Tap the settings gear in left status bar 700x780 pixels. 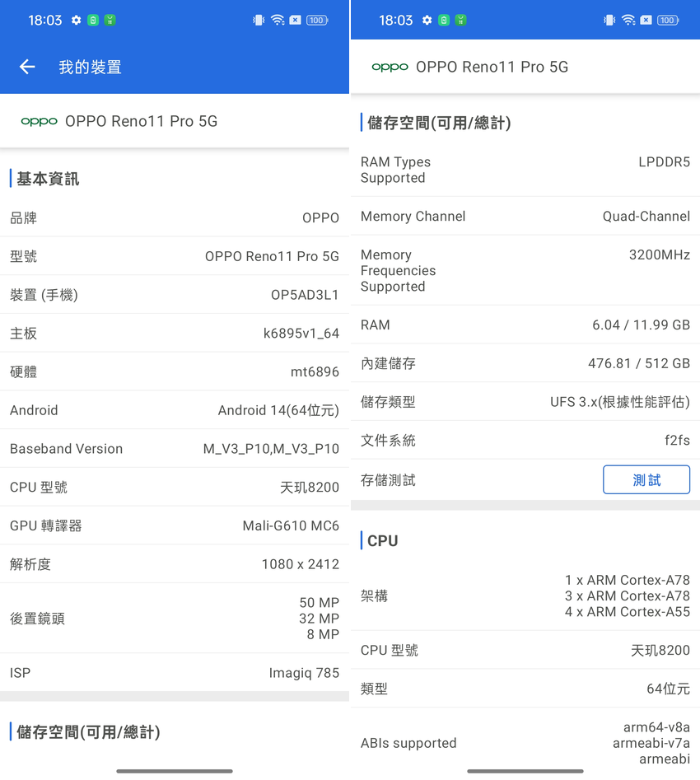[x=76, y=21]
